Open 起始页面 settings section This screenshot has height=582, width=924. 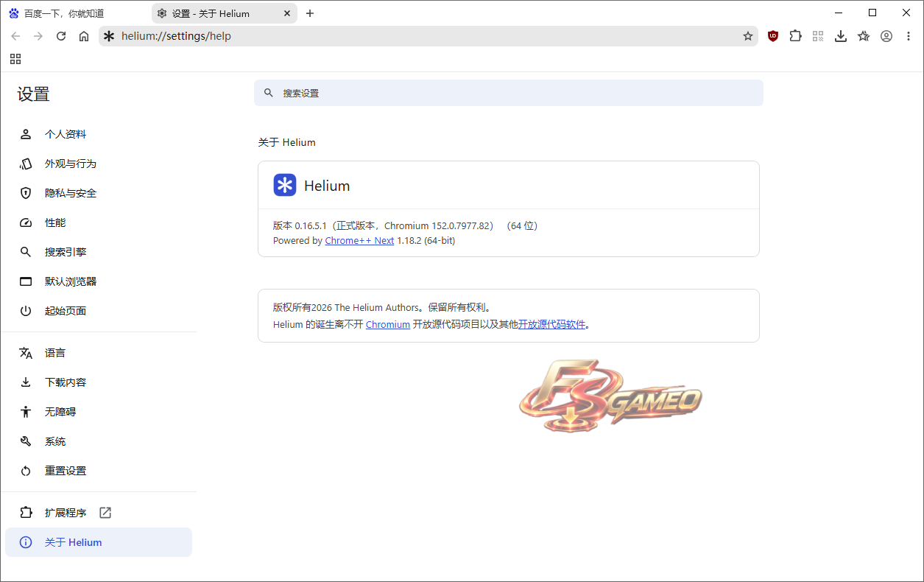[99, 311]
